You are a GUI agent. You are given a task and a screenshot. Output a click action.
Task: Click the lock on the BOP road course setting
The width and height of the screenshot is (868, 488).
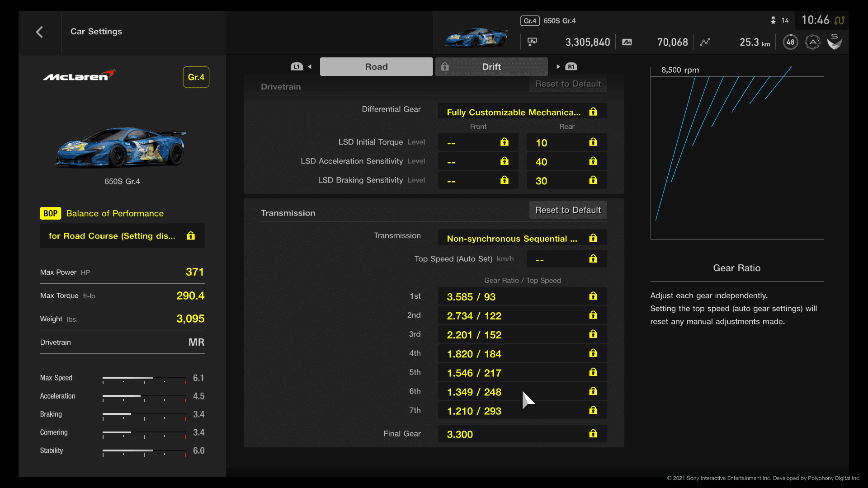click(x=191, y=236)
